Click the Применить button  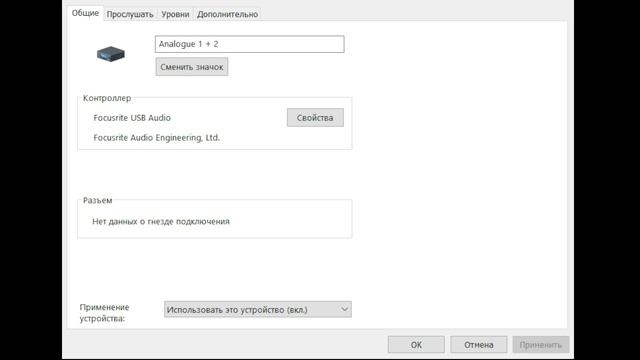click(x=541, y=345)
